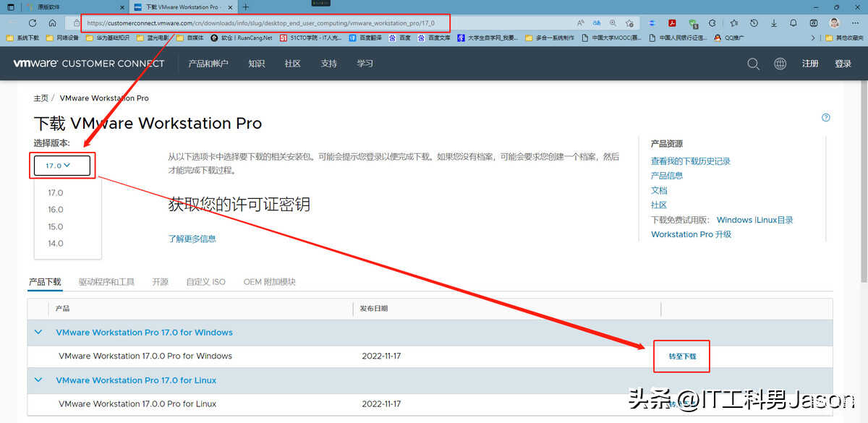The image size is (868, 423).
Task: Select version 15.0 from list
Action: [x=56, y=227]
